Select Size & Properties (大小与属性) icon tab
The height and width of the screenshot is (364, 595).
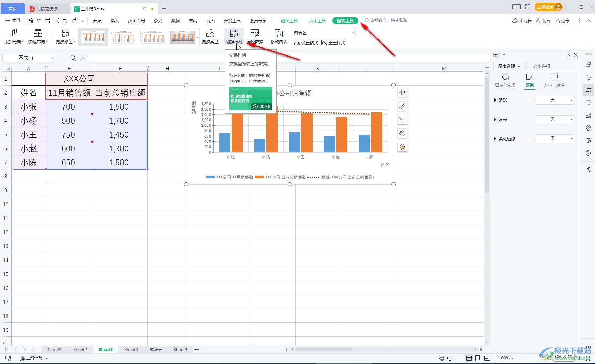click(x=554, y=80)
